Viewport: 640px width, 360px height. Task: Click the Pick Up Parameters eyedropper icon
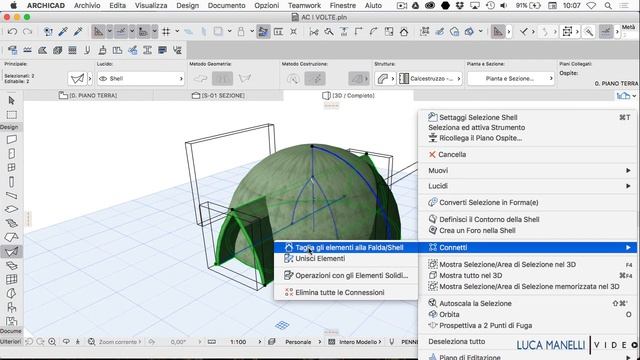click(63, 31)
